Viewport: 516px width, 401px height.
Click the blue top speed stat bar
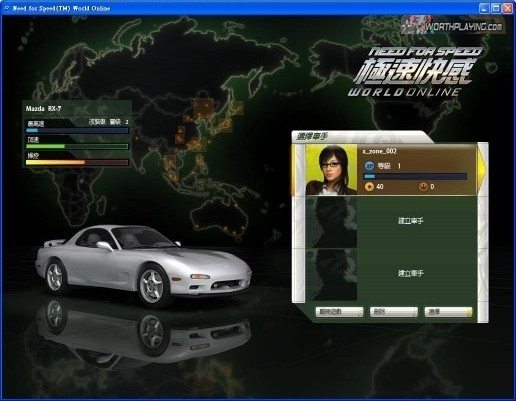click(77, 130)
